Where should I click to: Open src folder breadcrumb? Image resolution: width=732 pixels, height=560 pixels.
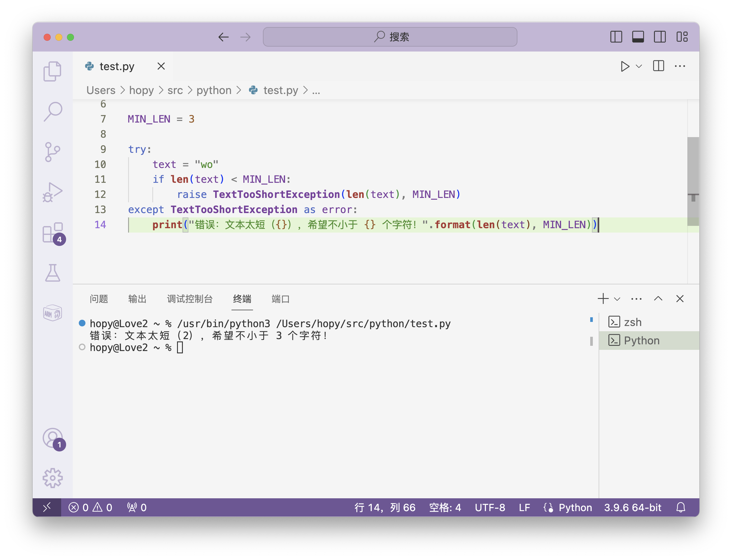point(175,90)
